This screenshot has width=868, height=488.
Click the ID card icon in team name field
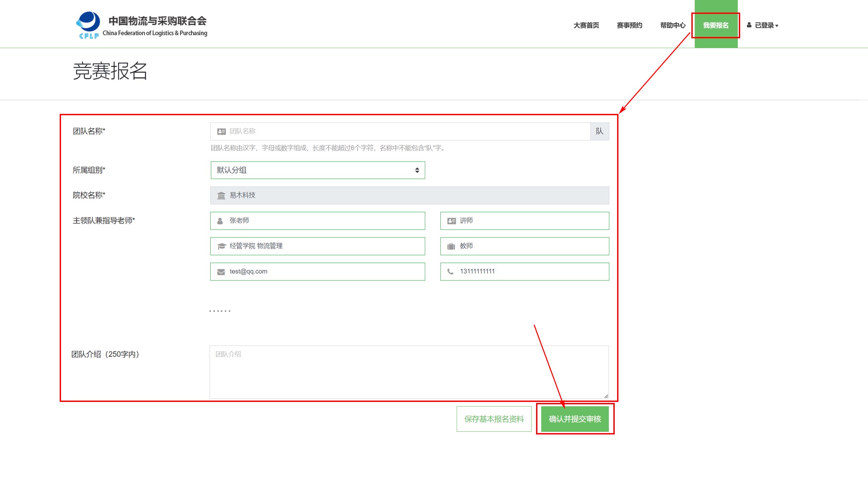[x=221, y=131]
